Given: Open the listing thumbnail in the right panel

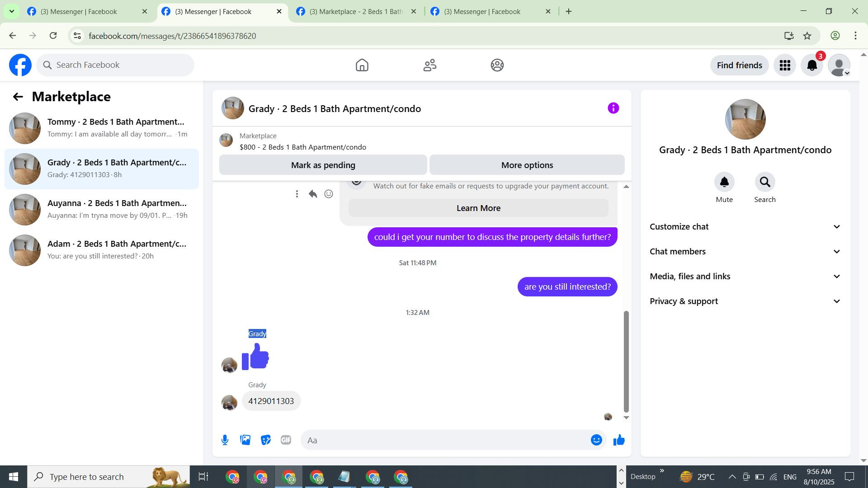Looking at the screenshot, I should pyautogui.click(x=745, y=119).
